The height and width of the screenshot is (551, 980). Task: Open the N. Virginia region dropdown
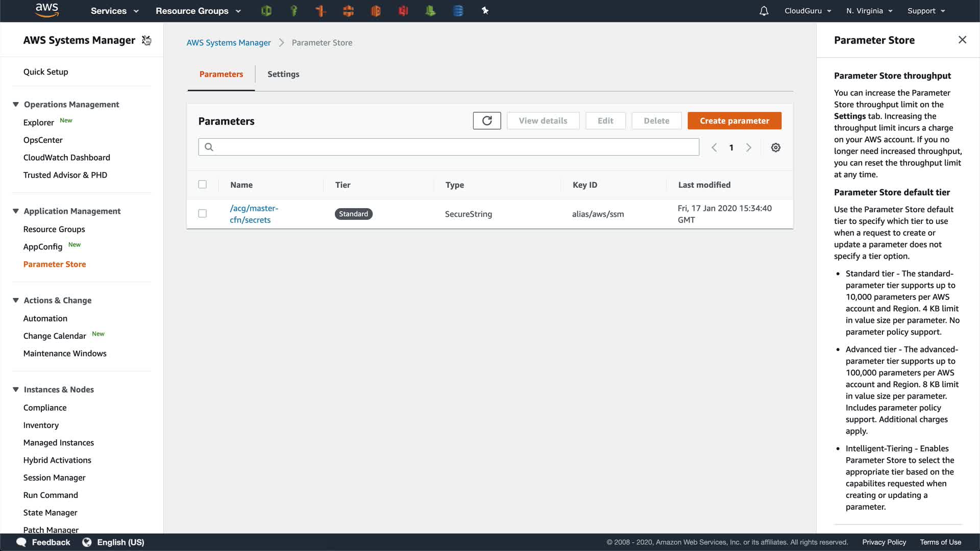click(x=869, y=11)
